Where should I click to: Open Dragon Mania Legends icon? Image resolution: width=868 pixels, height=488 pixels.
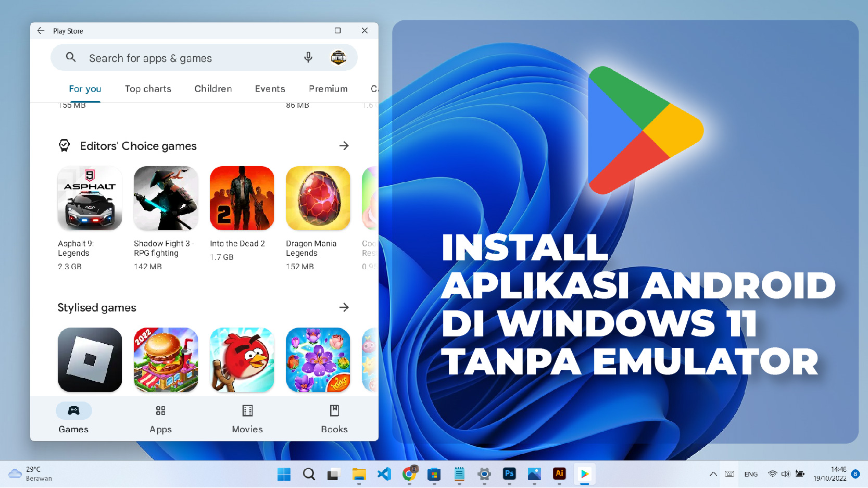[x=318, y=198]
